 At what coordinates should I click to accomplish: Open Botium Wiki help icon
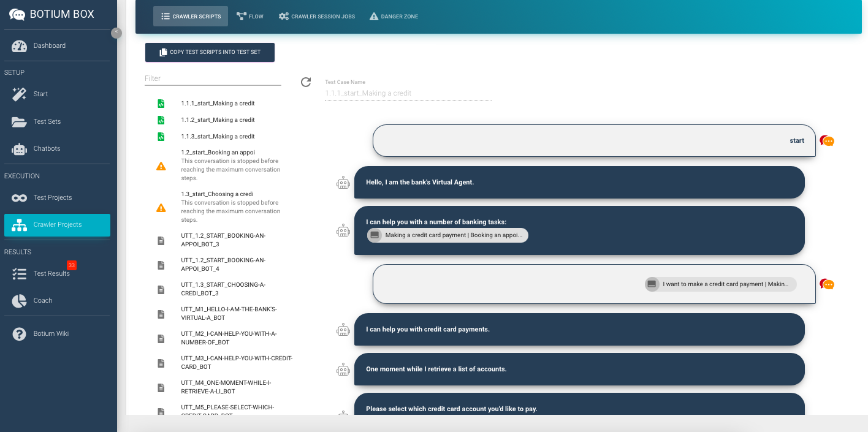pyautogui.click(x=19, y=333)
